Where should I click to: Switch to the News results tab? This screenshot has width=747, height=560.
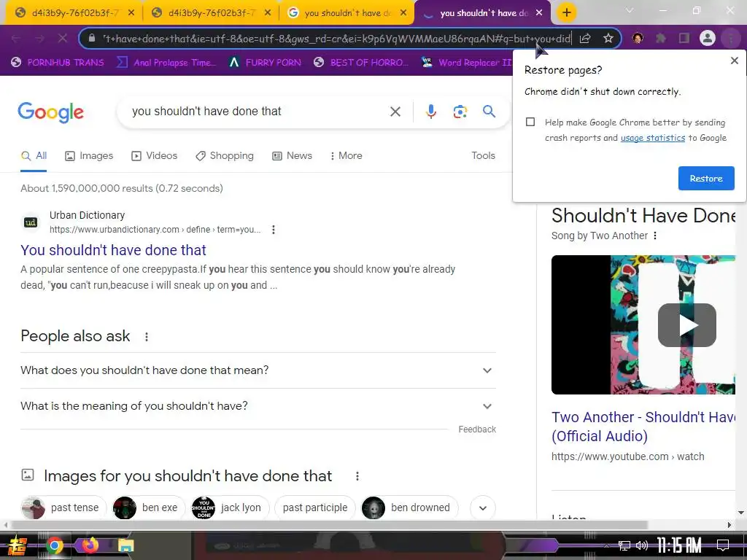pyautogui.click(x=292, y=156)
